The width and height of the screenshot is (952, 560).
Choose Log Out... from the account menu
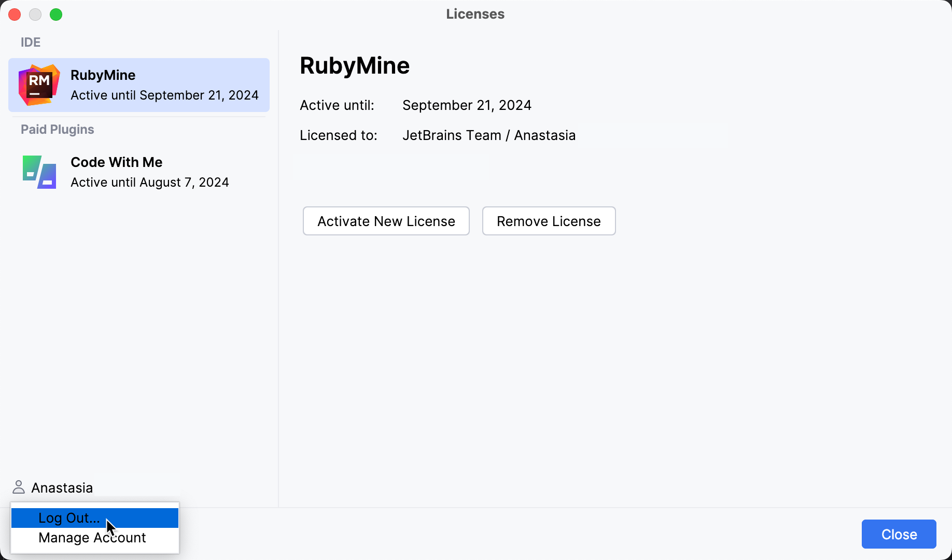pos(69,518)
